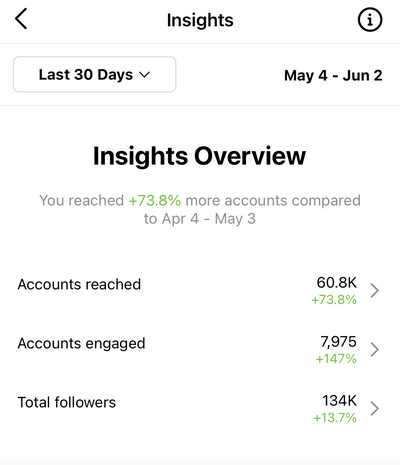Select the Total followers row label
This screenshot has width=400, height=465.
coord(67,402)
